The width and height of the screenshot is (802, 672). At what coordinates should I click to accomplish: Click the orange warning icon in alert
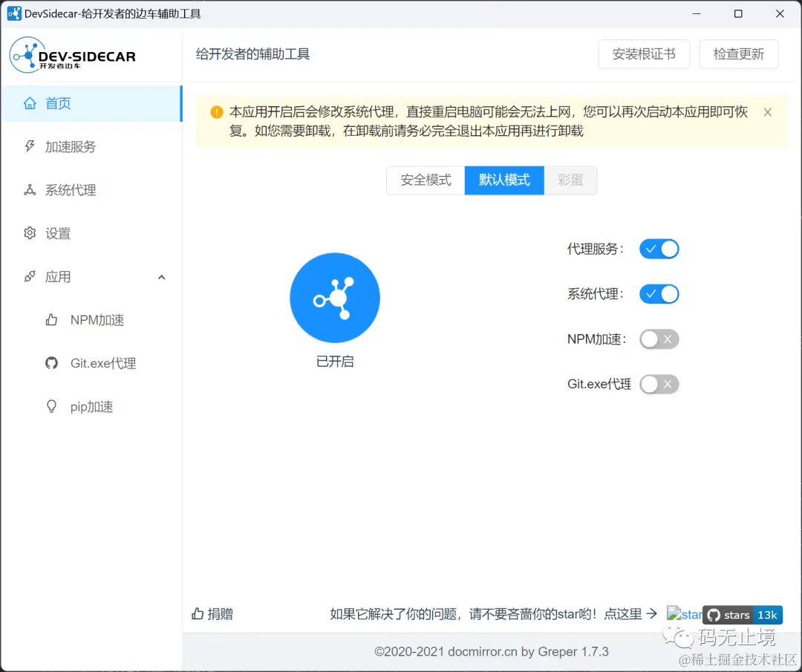click(217, 112)
